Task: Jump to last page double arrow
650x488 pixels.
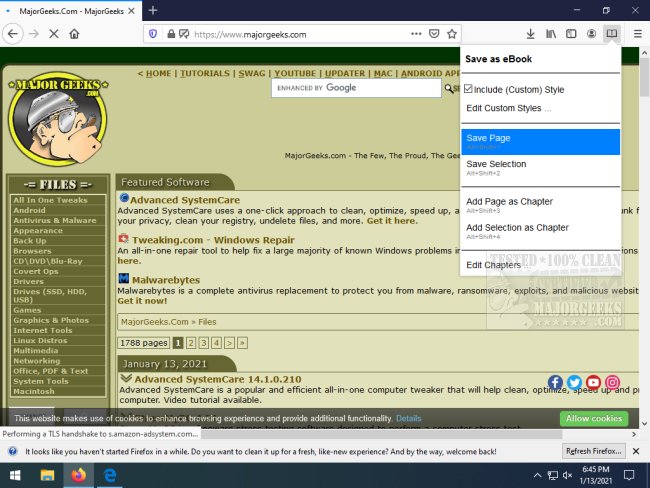Action: coord(243,343)
